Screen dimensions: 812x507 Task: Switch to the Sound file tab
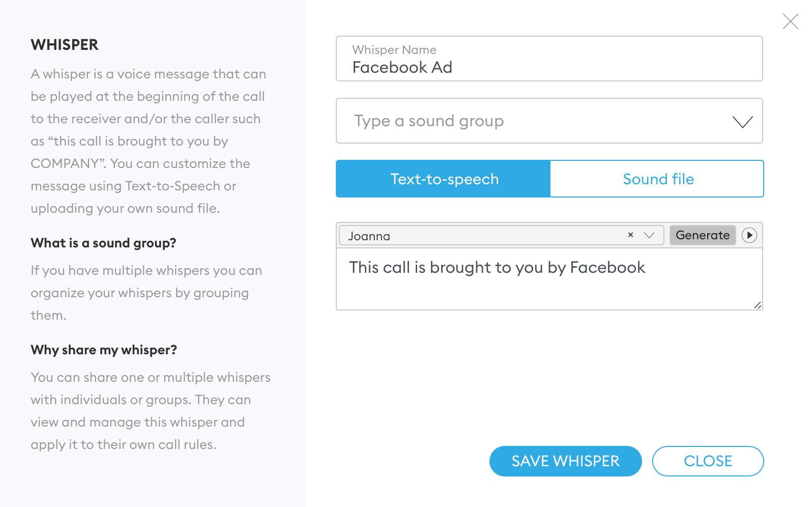click(658, 179)
